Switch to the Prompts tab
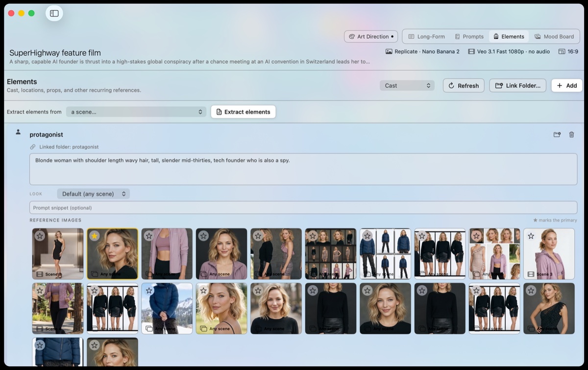This screenshot has width=588, height=370. pyautogui.click(x=469, y=36)
